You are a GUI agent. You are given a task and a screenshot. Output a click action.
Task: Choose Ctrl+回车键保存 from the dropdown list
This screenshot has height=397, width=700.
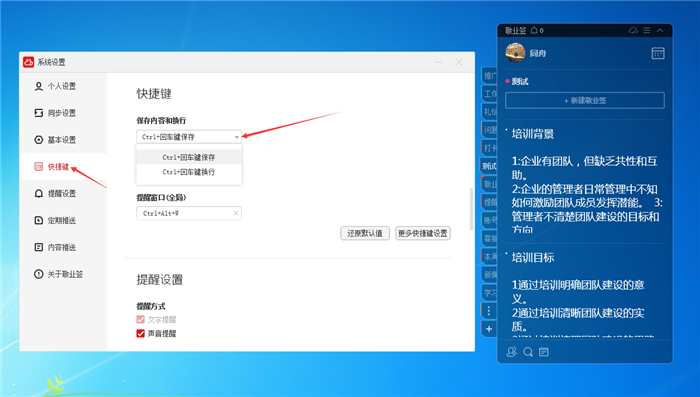189,157
